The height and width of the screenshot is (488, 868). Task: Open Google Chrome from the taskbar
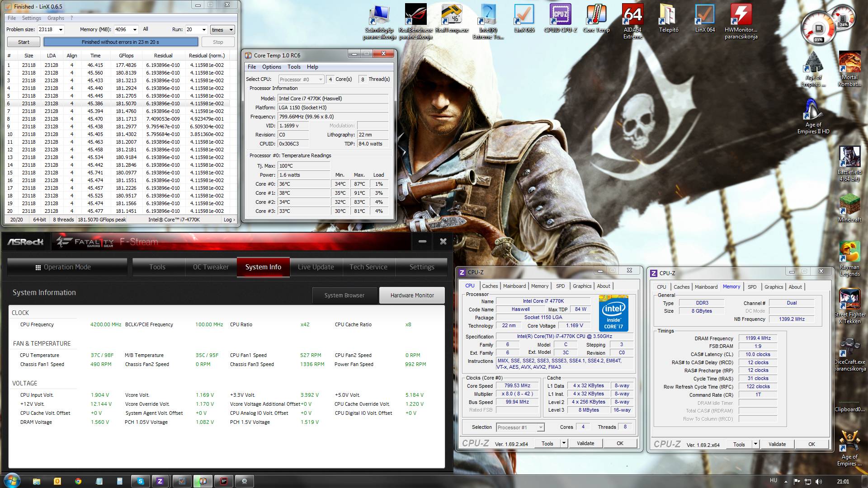78,481
